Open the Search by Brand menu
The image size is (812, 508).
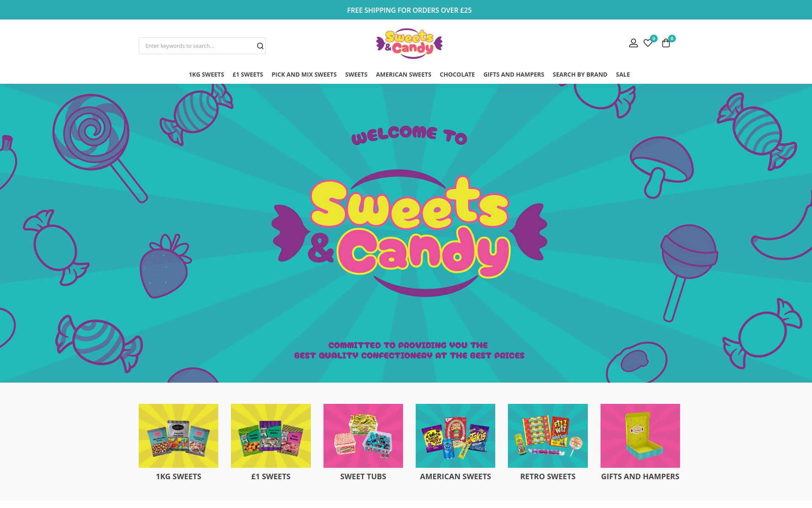580,75
